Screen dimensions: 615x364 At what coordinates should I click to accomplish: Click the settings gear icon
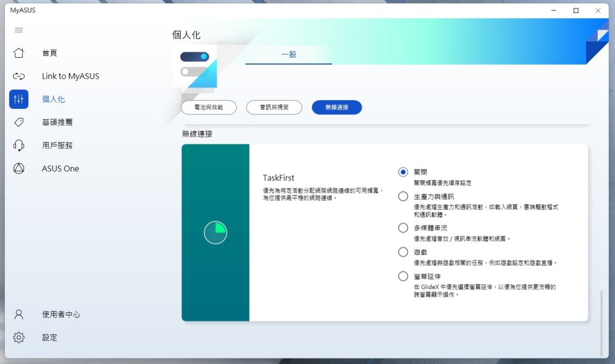click(x=18, y=338)
